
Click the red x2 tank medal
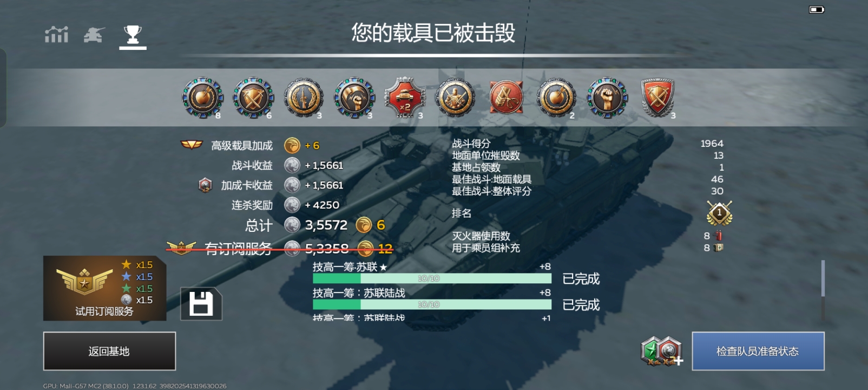pos(405,97)
